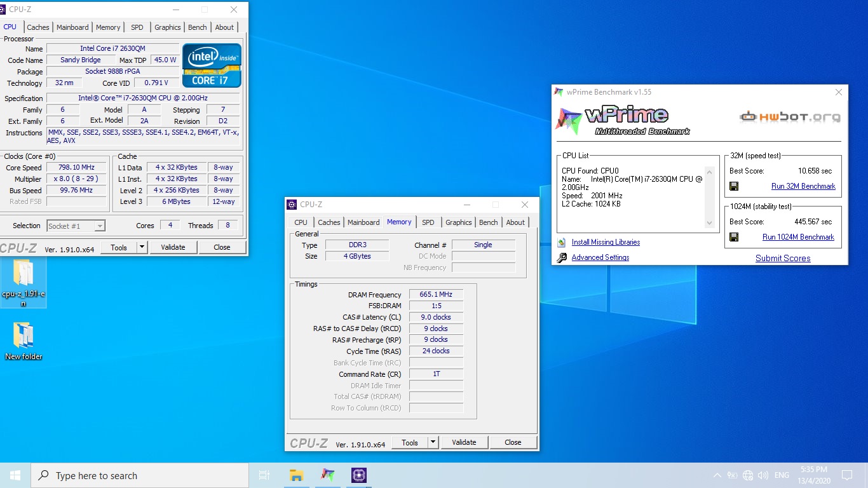
Task: Click the DRAM Frequency value field
Action: click(436, 294)
